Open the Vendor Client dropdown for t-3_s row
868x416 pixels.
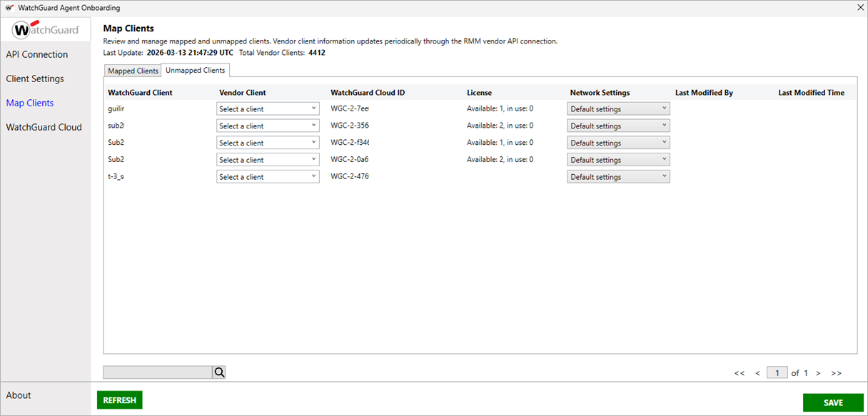[x=268, y=177]
